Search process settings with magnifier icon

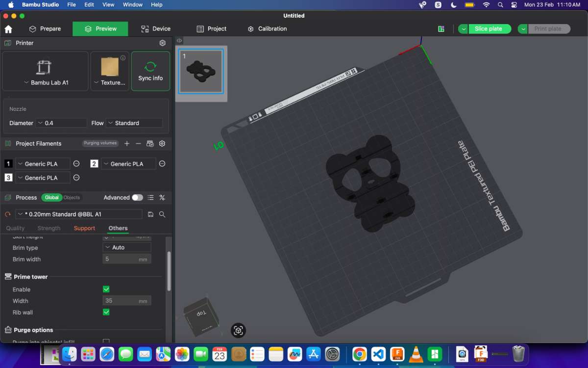point(162,214)
